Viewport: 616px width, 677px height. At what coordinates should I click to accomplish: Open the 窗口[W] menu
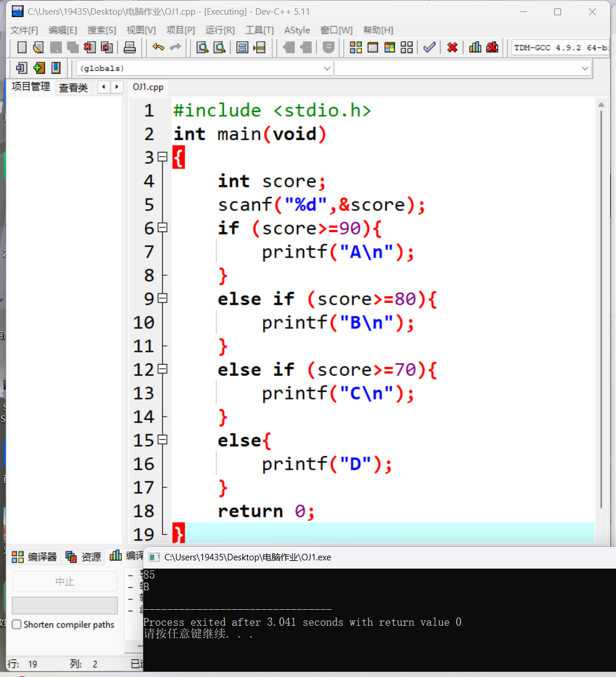[337, 30]
